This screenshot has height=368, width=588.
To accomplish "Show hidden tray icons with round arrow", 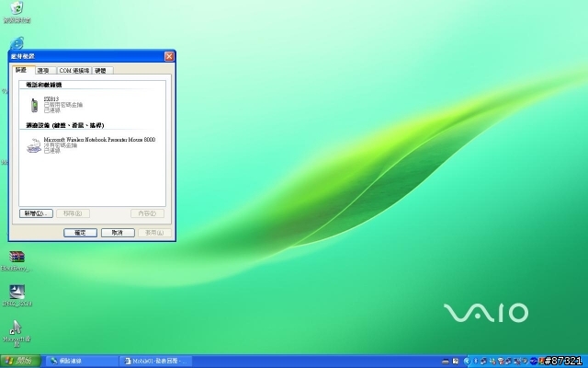I will (467, 361).
